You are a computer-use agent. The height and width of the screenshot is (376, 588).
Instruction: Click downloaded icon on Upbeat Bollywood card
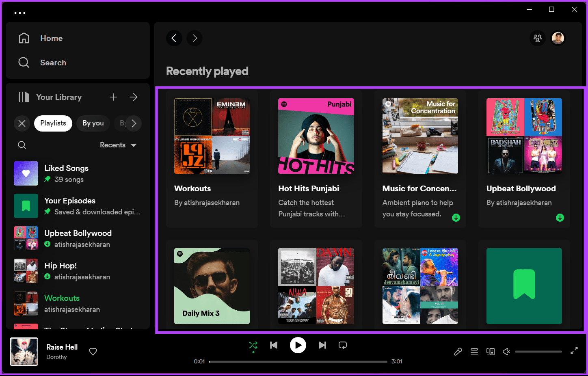point(560,218)
